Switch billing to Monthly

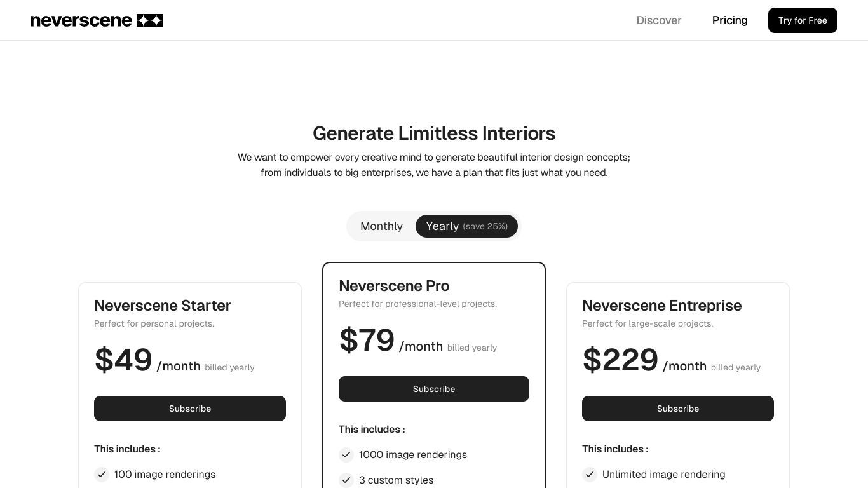pyautogui.click(x=381, y=226)
